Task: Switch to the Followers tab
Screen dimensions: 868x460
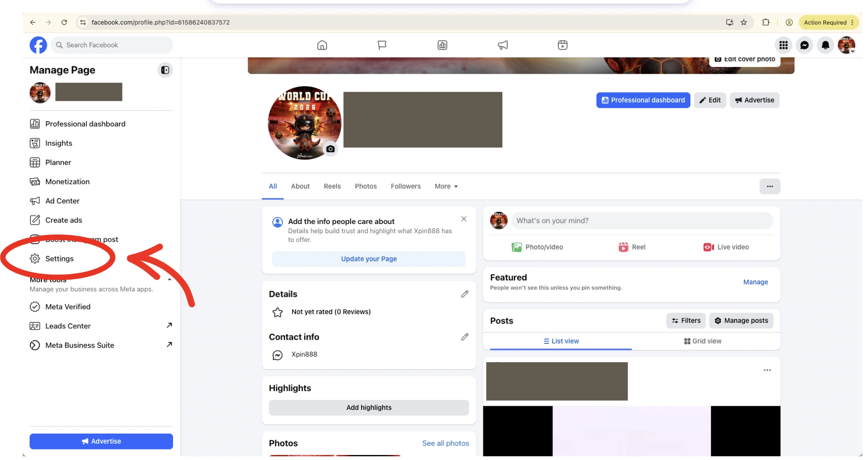Action: pyautogui.click(x=405, y=186)
